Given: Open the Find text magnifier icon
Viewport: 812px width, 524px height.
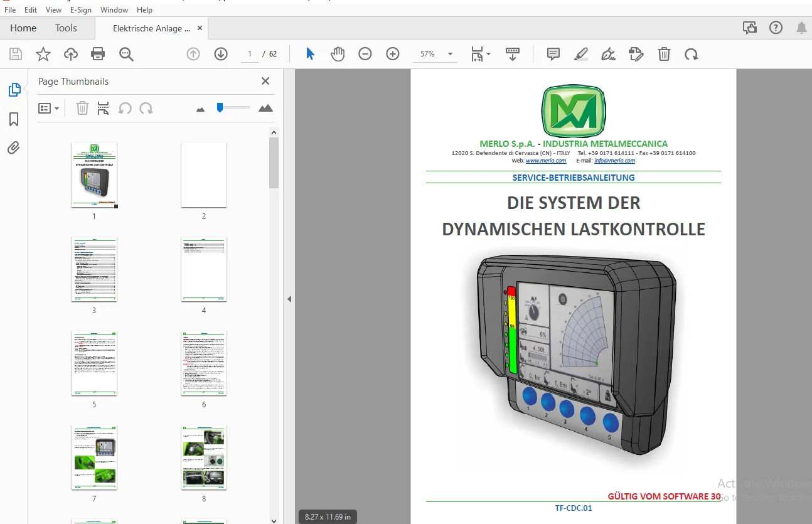Looking at the screenshot, I should pos(126,54).
